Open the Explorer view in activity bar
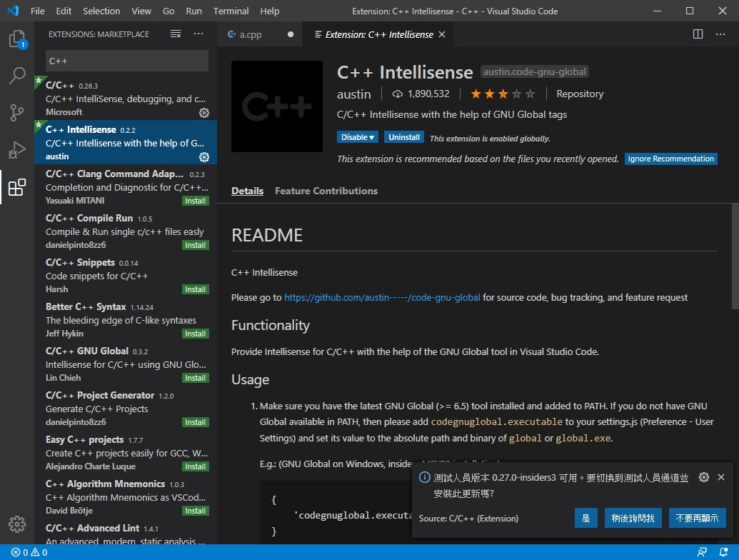Image resolution: width=739 pixels, height=560 pixels. pyautogui.click(x=17, y=38)
